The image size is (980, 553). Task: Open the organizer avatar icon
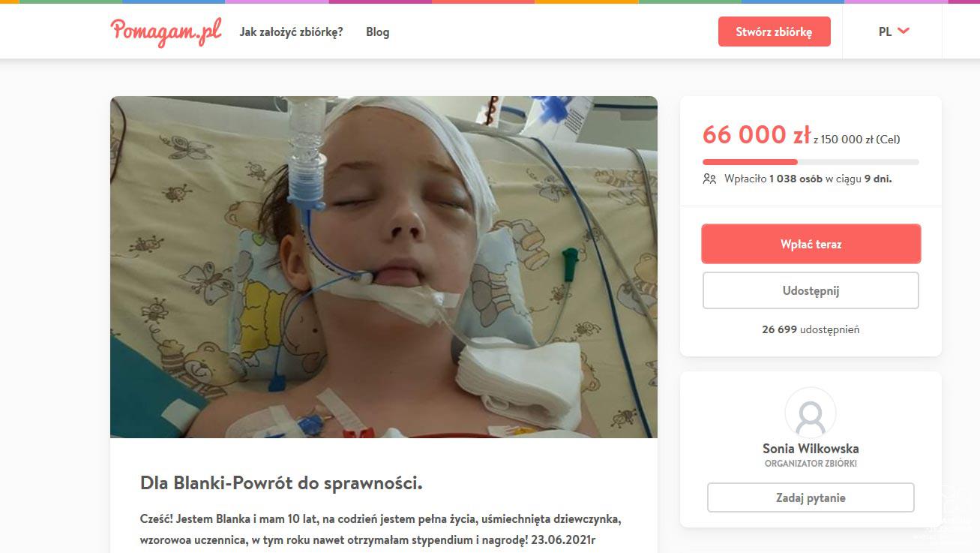coord(811,413)
